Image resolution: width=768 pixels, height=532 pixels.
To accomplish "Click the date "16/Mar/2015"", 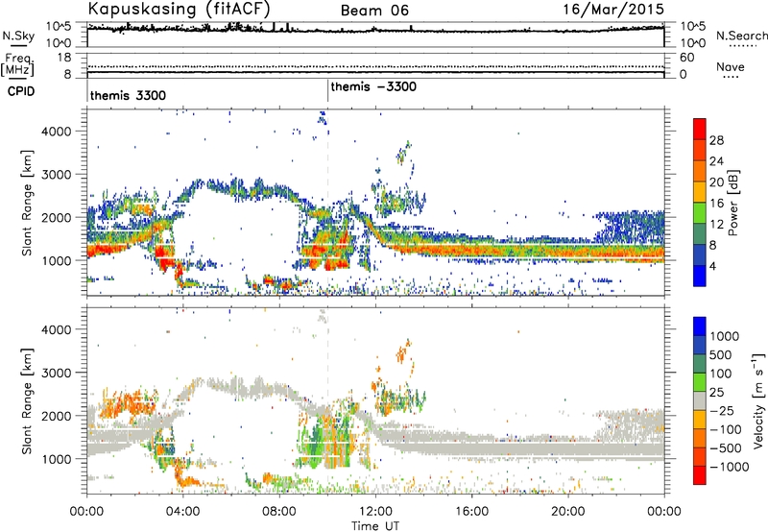I will 613,9.
